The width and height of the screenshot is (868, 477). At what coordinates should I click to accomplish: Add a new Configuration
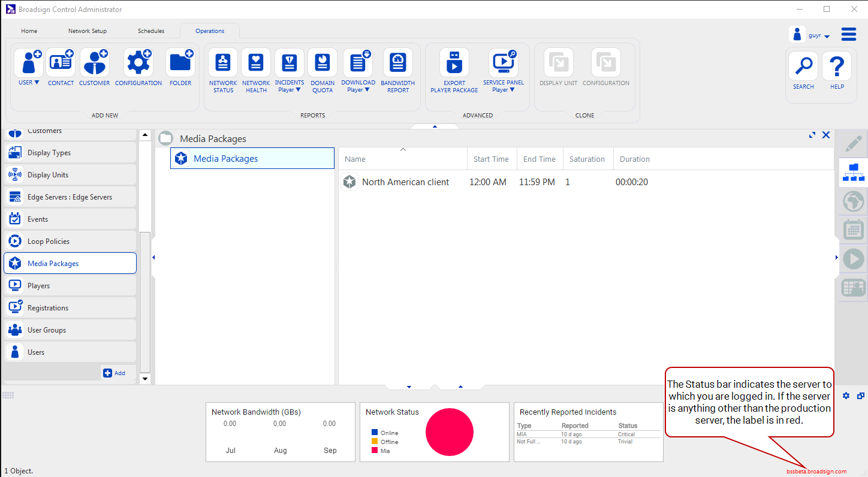(x=138, y=68)
